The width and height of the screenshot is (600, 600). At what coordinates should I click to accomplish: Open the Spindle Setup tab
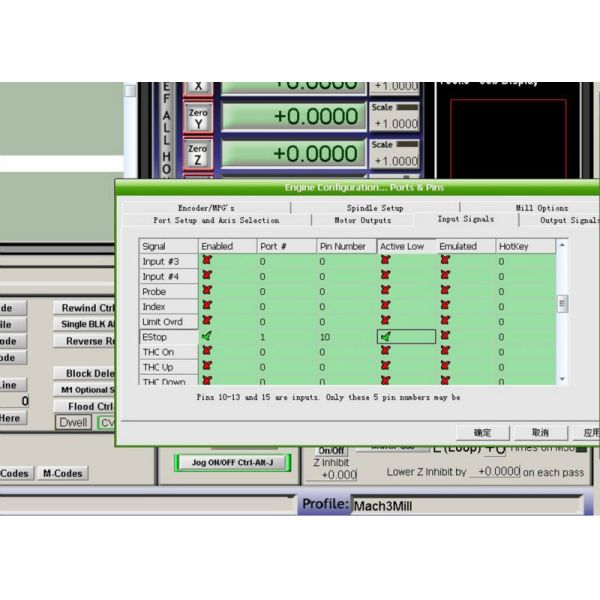point(375,208)
